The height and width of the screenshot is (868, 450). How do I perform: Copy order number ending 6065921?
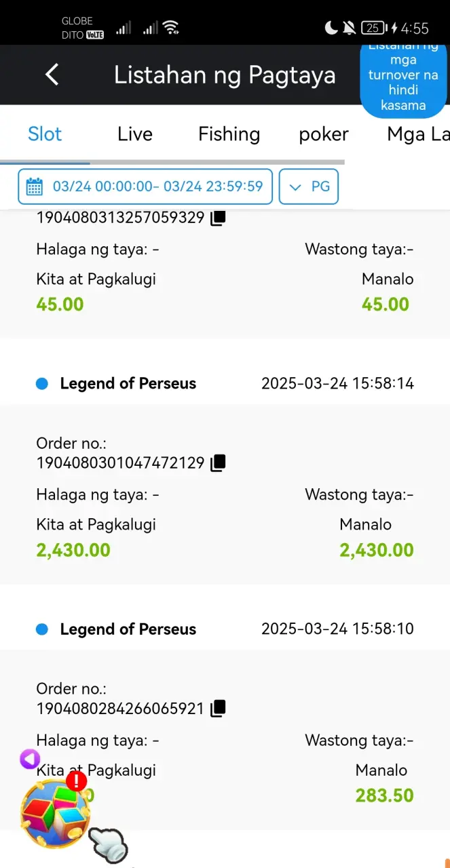click(218, 709)
